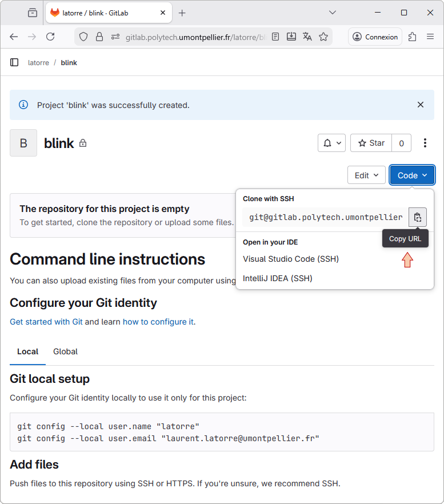Collapse the blue Code dropdown
Image resolution: width=444 pixels, height=504 pixels.
click(x=412, y=175)
